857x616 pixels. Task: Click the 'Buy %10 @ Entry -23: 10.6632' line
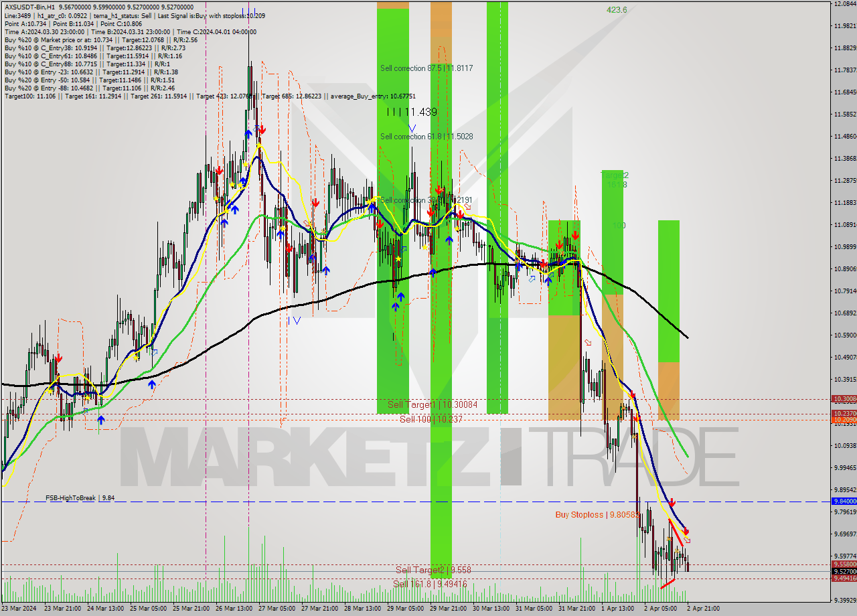click(92, 72)
